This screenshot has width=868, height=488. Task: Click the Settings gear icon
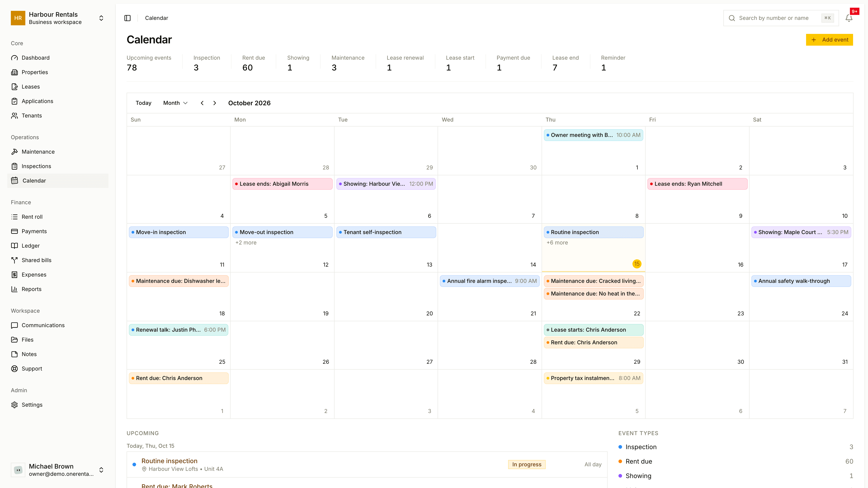click(x=14, y=405)
